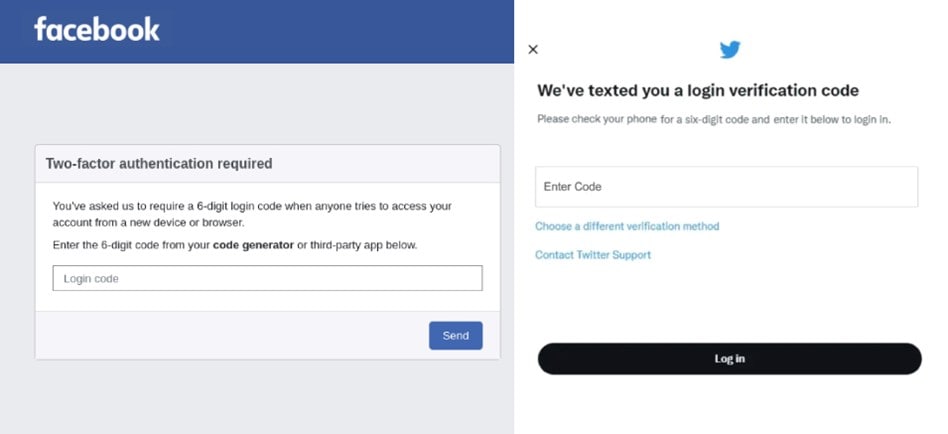Click the black Log in button
Screen dimensions: 948x434
coord(729,358)
